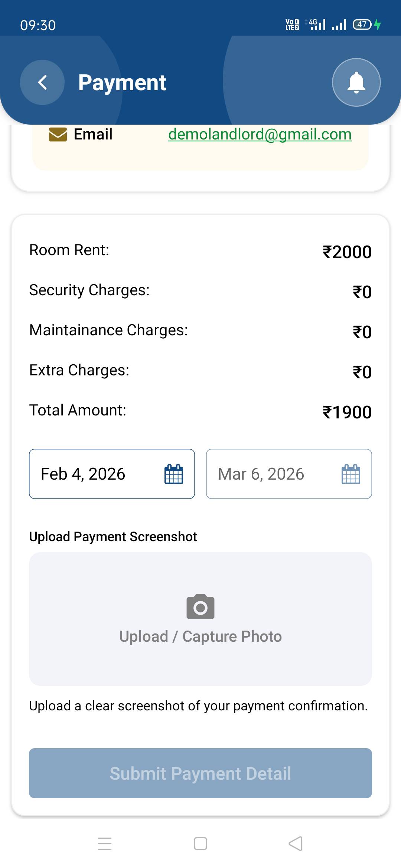Tap the battery status indicator
The width and height of the screenshot is (401, 868).
363,24
